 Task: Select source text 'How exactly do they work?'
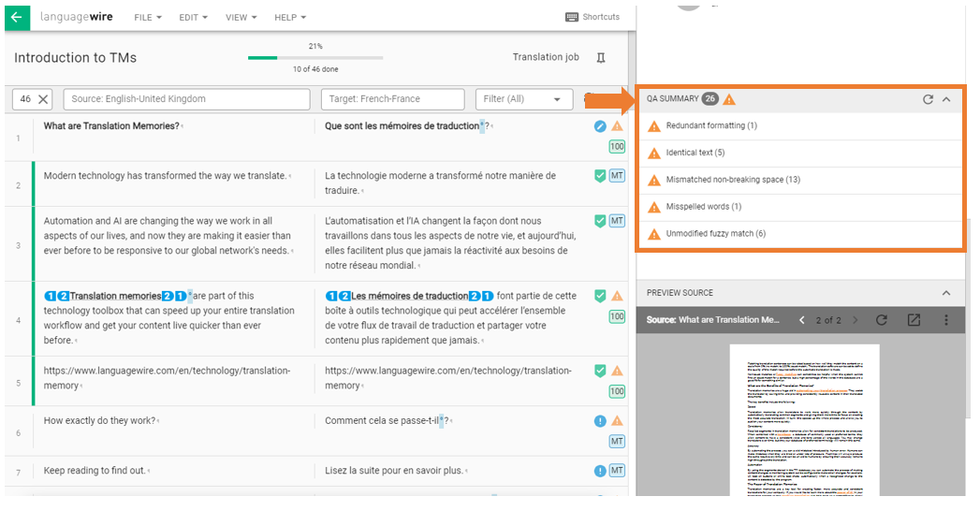99,421
